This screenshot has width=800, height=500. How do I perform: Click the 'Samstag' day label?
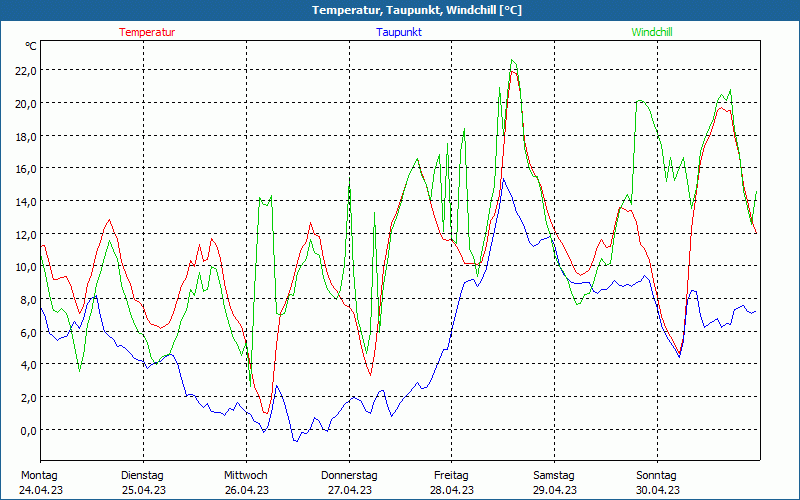point(554,476)
